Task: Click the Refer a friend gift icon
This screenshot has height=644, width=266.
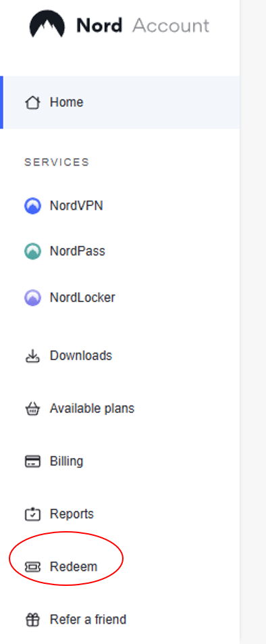Action: (x=32, y=620)
